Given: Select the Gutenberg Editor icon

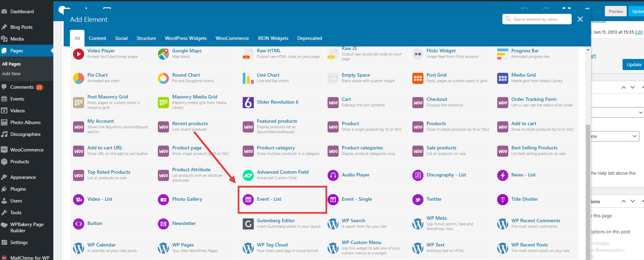Looking at the screenshot, I should pyautogui.click(x=248, y=224).
